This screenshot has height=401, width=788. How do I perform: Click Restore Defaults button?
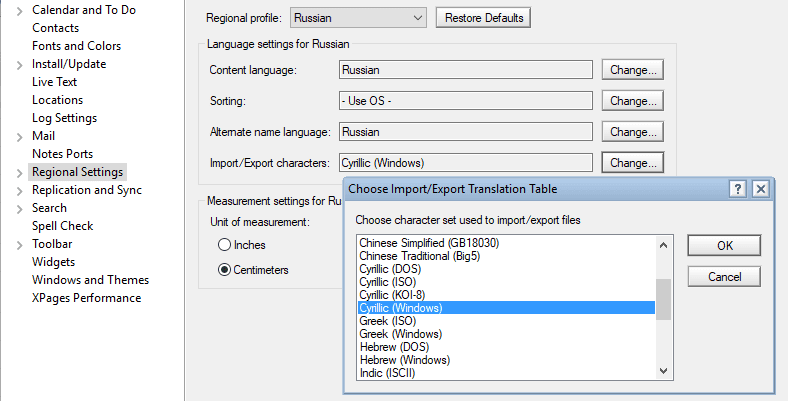(484, 18)
